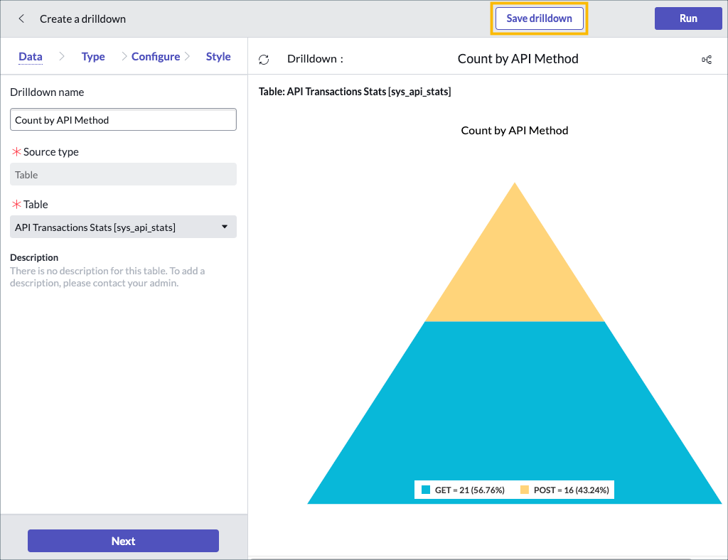Click the GET legend color swatch
Image resolution: width=728 pixels, height=560 pixels.
[426, 490]
